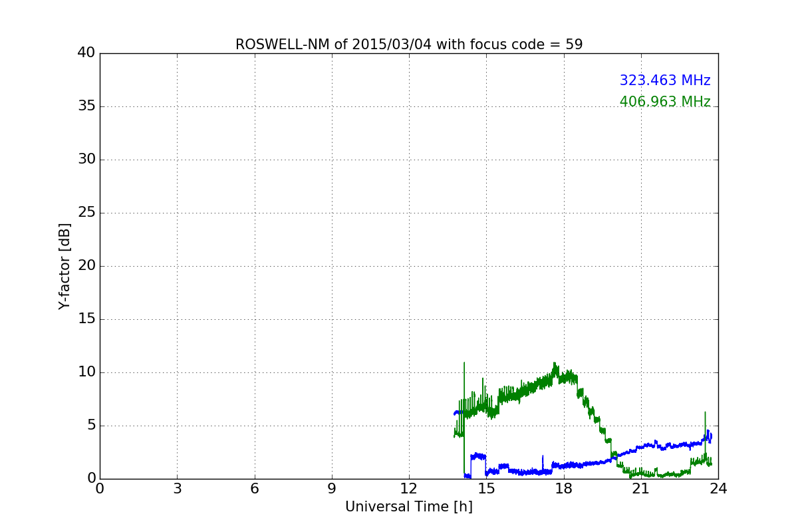The image size is (798, 532).
Task: Click the y-axis tick label 25
Action: tap(86, 212)
